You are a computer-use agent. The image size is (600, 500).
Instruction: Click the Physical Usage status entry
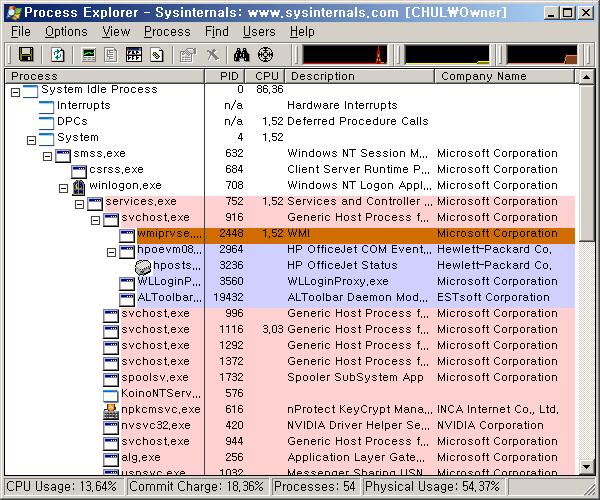pyautogui.click(x=433, y=487)
